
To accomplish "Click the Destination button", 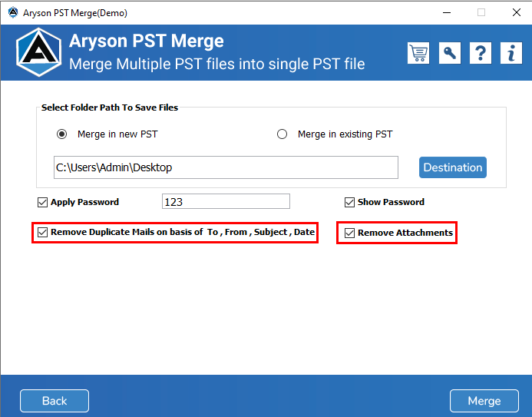I will pyautogui.click(x=453, y=167).
